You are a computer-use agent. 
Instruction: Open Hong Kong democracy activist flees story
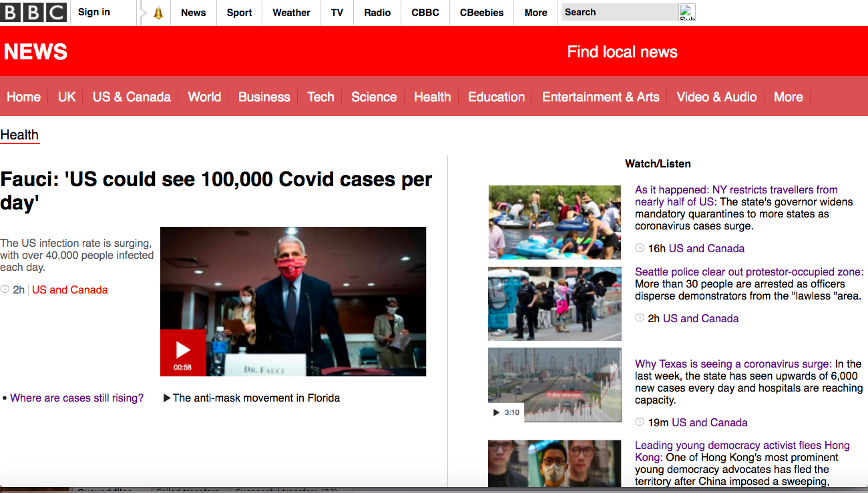[742, 452]
